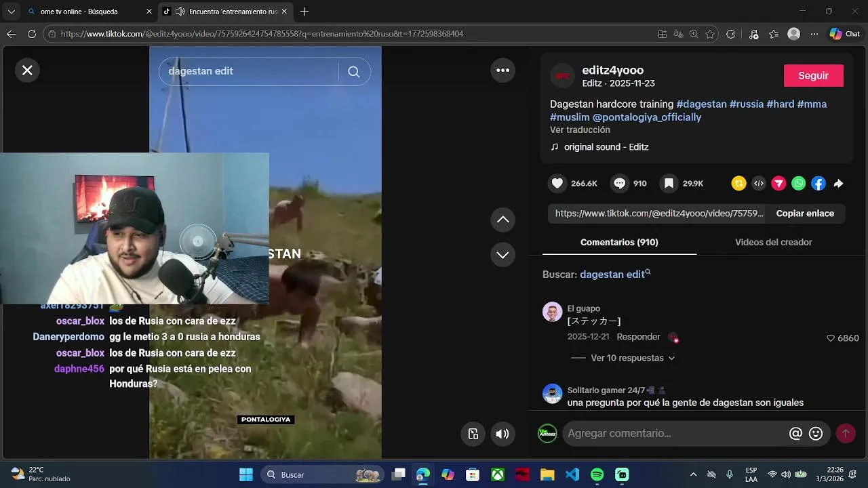Click the embed code share icon
This screenshot has height=488, width=868.
(x=759, y=183)
